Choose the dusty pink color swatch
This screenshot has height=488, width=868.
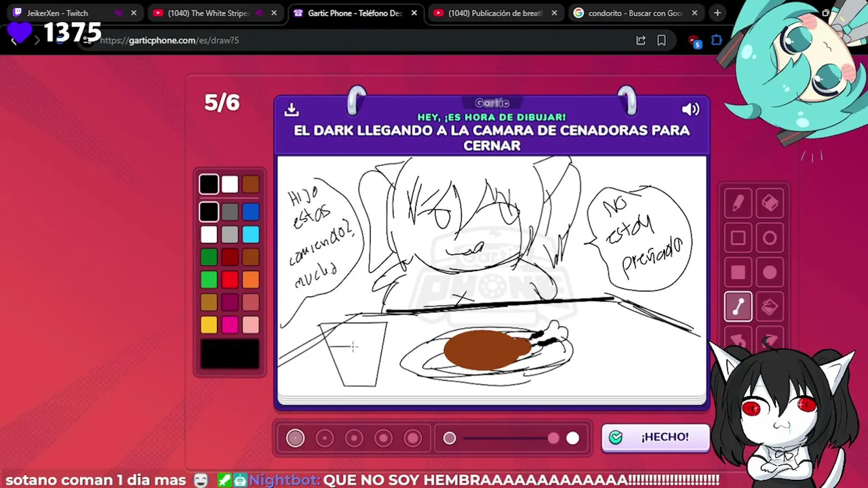coord(250,302)
